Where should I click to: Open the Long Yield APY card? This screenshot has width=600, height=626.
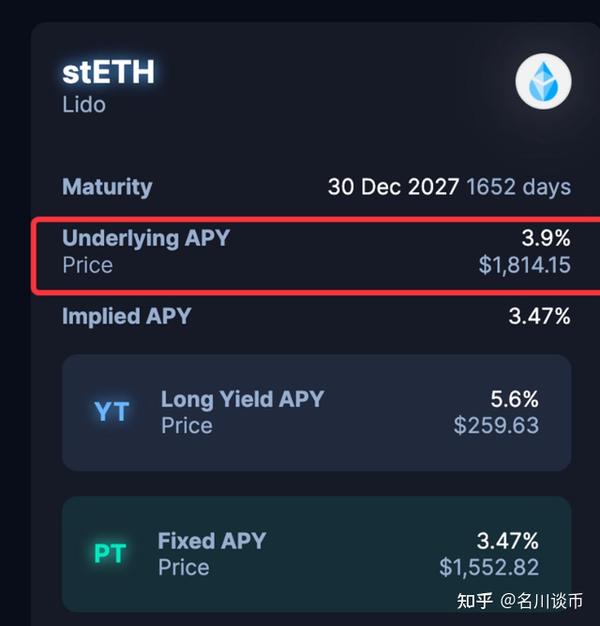coord(316,412)
